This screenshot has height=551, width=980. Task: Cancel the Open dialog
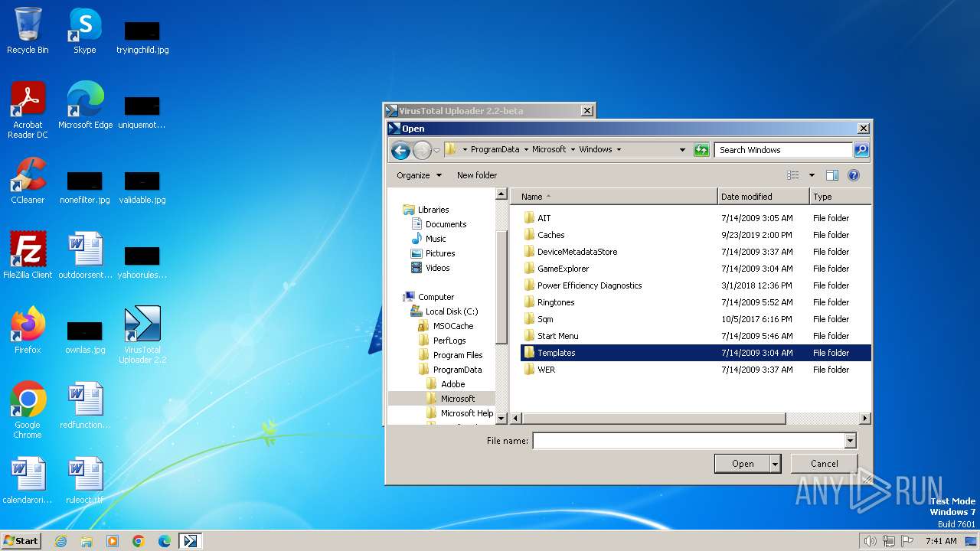(824, 464)
